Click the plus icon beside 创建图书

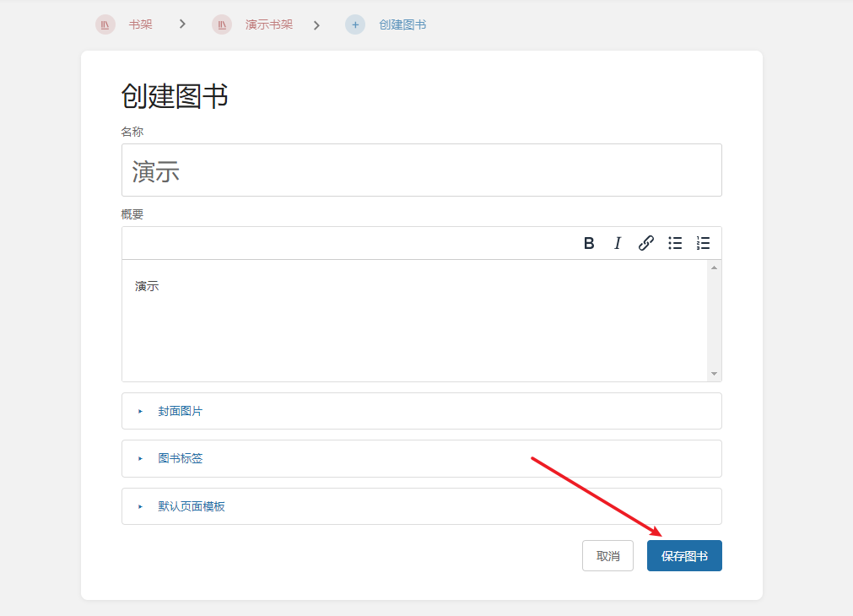(x=355, y=24)
